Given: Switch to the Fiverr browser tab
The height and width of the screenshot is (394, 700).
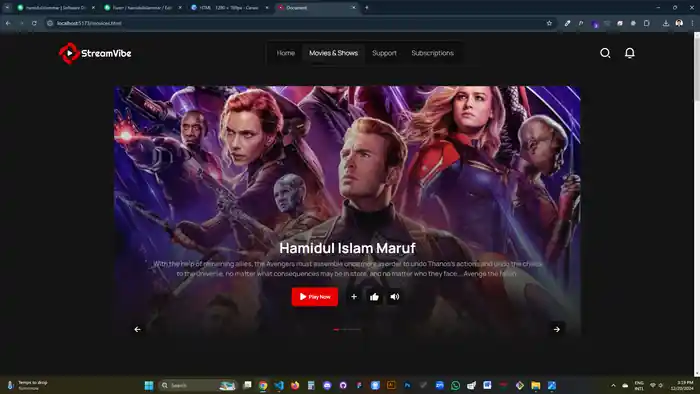Looking at the screenshot, I should (143, 8).
